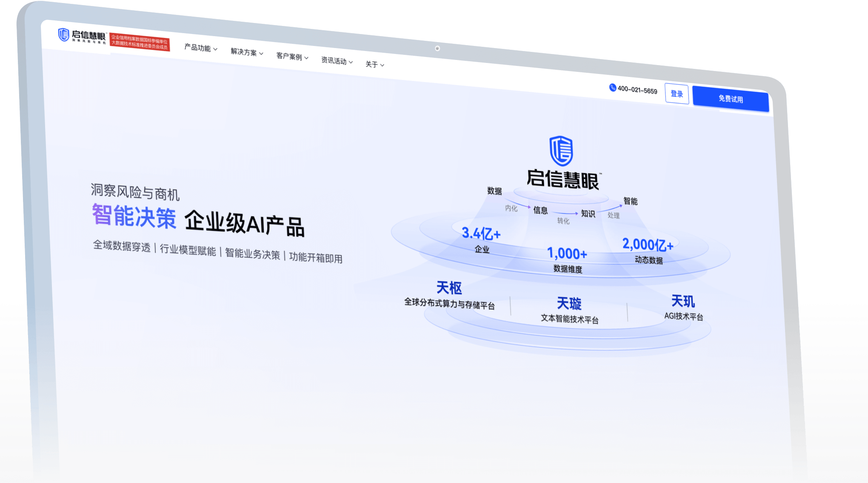Select the 天枢 platform label

(449, 288)
